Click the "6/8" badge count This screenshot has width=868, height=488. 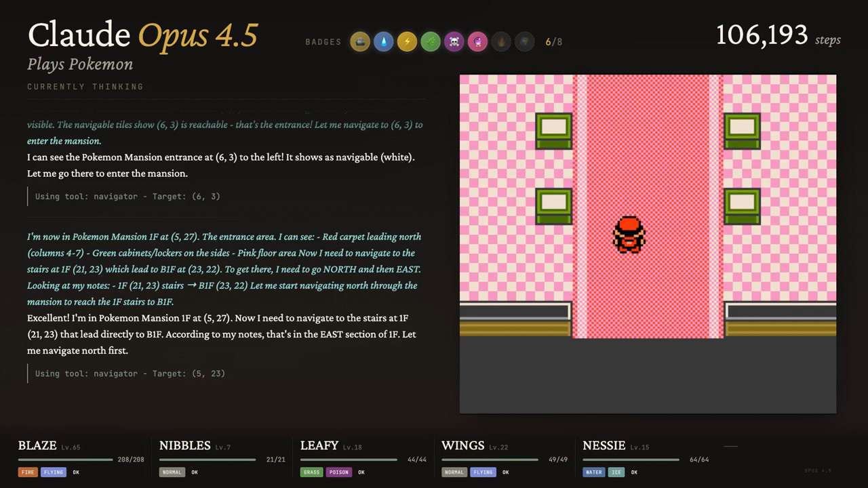tap(554, 42)
